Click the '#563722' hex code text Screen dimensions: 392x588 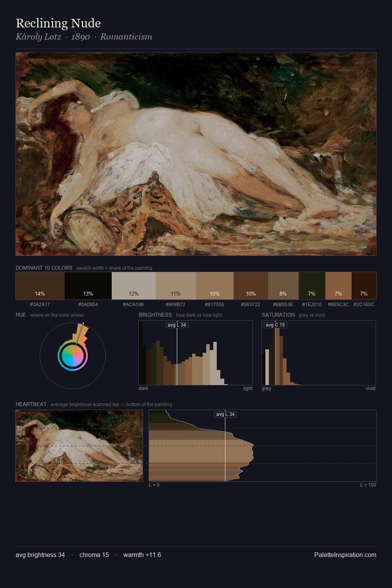[x=250, y=304]
